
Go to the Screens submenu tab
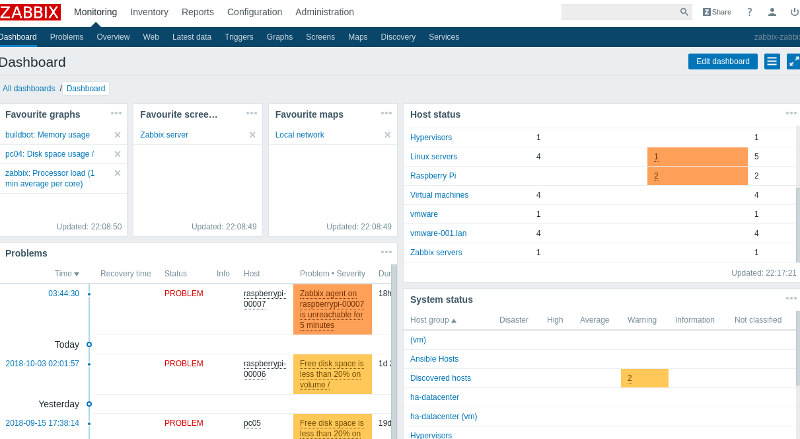pyautogui.click(x=320, y=37)
